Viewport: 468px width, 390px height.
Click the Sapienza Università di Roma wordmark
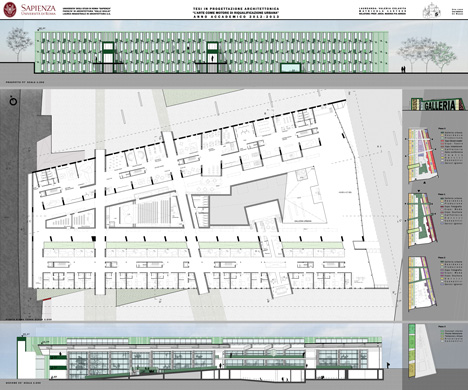(38, 10)
